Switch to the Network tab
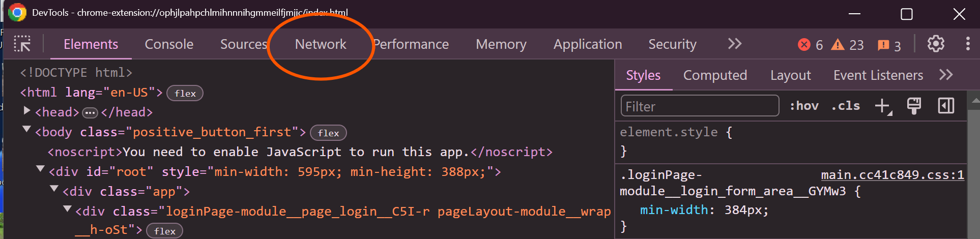 point(321,44)
